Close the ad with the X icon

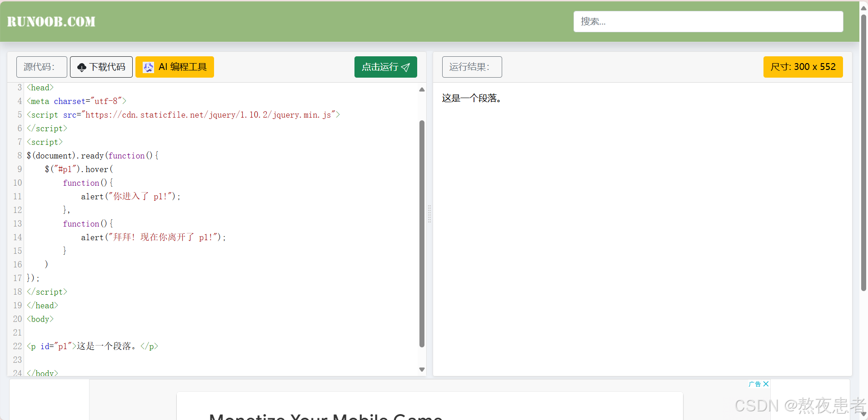[766, 384]
